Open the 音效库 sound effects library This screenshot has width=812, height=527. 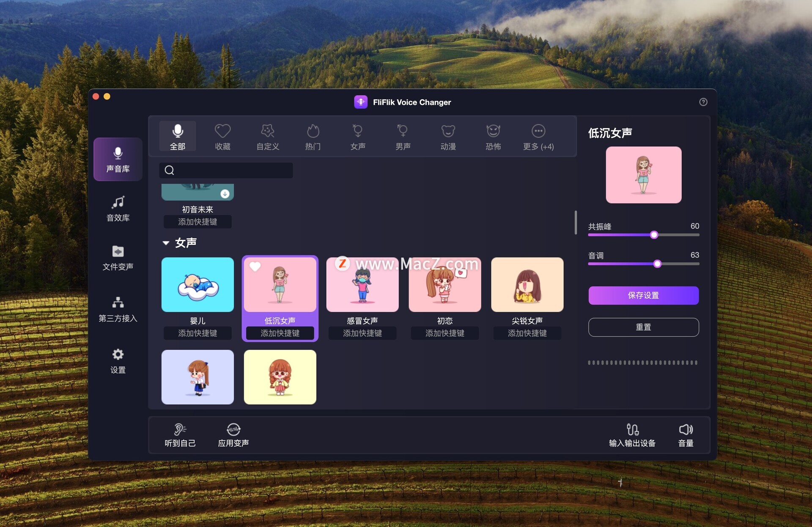[118, 209]
